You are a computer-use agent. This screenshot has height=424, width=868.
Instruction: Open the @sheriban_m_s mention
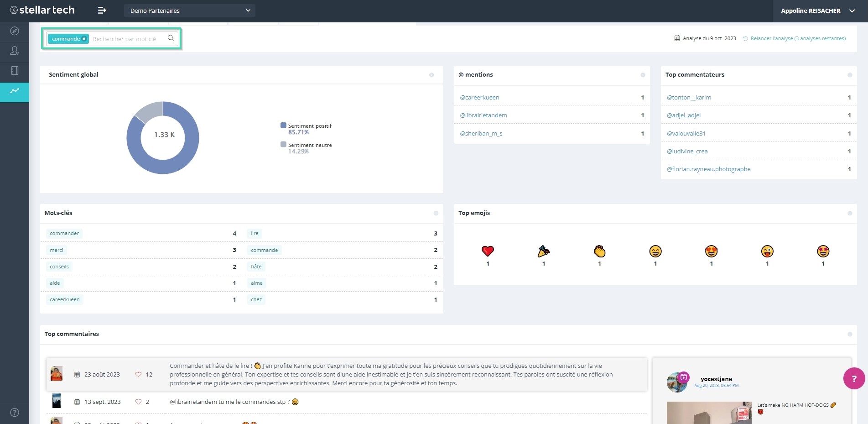click(x=481, y=133)
